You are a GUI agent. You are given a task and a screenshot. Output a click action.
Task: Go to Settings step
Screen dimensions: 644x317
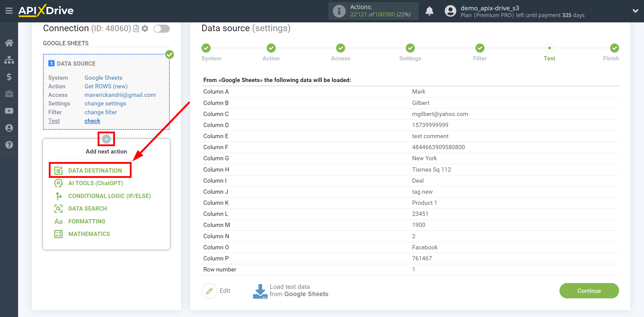coord(410,48)
